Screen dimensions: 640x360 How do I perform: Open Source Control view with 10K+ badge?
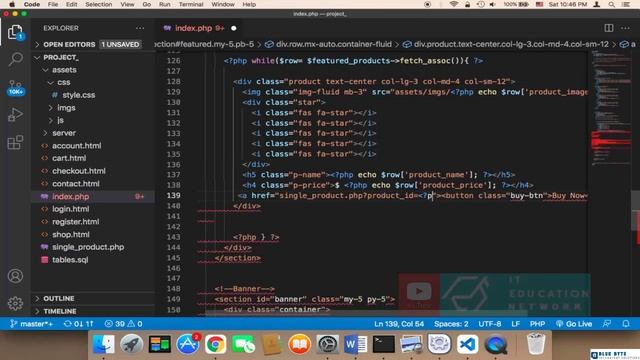tap(15, 87)
